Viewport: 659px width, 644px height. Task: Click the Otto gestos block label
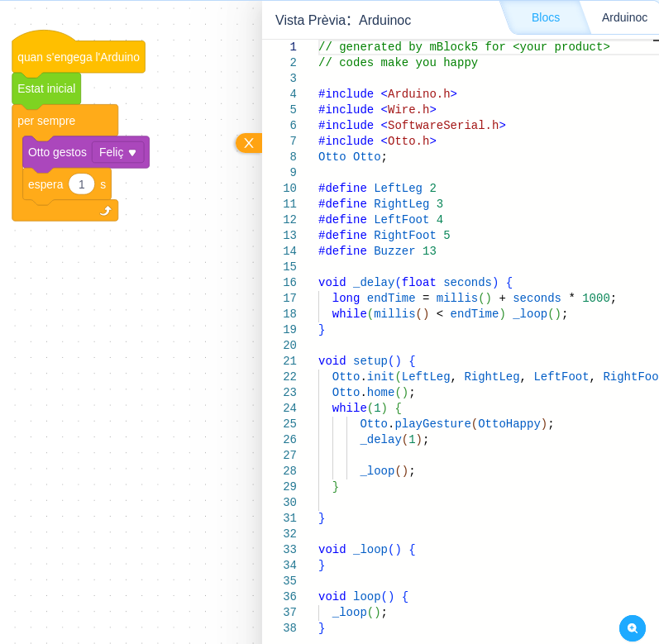57,152
